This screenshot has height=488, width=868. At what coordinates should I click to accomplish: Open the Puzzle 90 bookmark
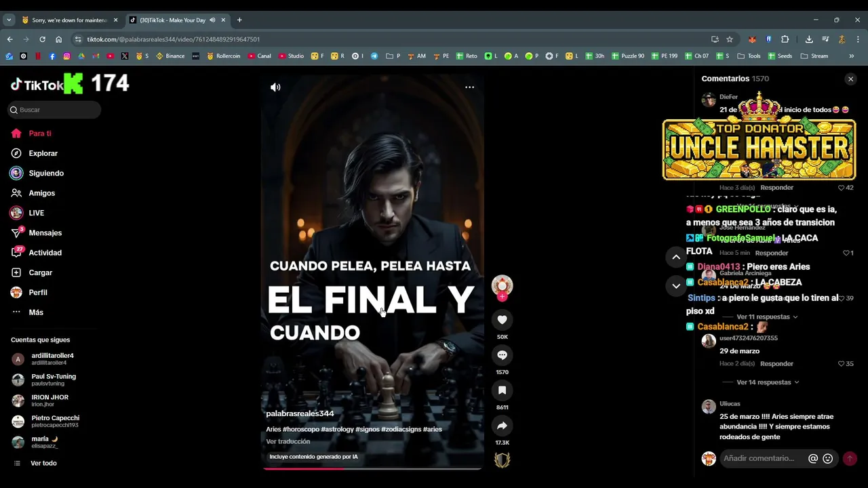pyautogui.click(x=628, y=56)
